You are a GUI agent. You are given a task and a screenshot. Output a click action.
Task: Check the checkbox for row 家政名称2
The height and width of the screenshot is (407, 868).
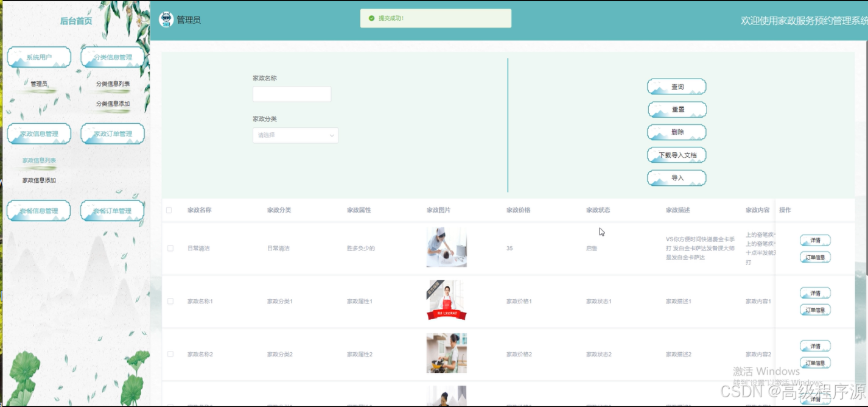pyautogui.click(x=170, y=354)
